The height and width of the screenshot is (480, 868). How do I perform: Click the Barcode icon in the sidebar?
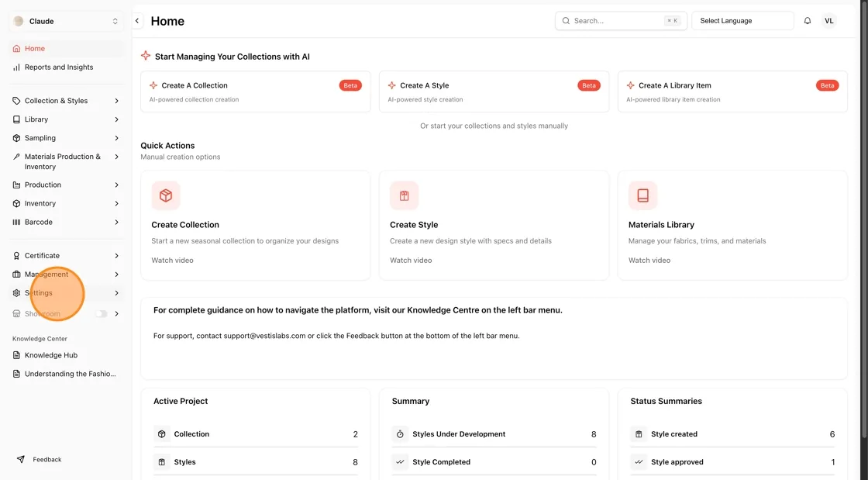coord(16,222)
